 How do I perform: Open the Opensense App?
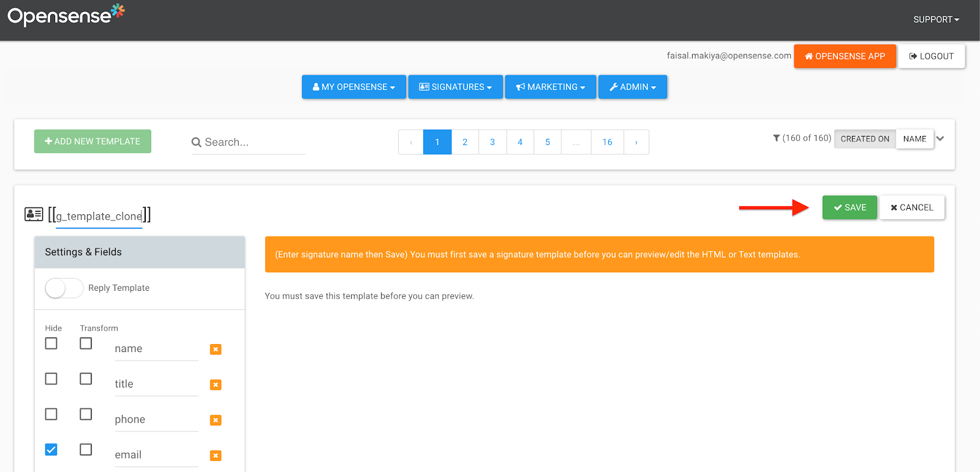(x=845, y=56)
